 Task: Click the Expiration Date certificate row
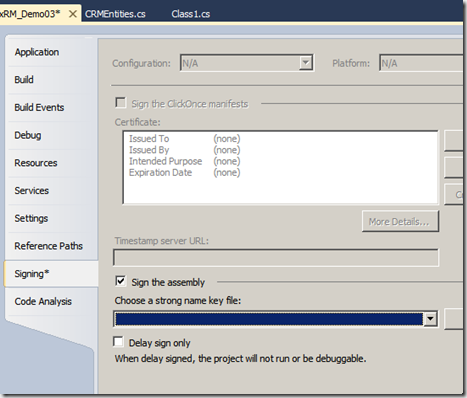(x=184, y=173)
